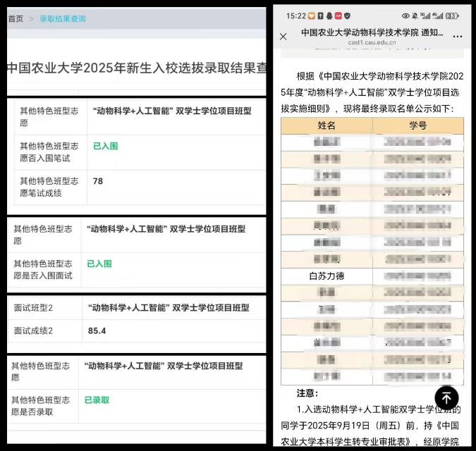Select the name 白苏力德 in the list
Viewport: 476px width, 451px height.
point(327,276)
